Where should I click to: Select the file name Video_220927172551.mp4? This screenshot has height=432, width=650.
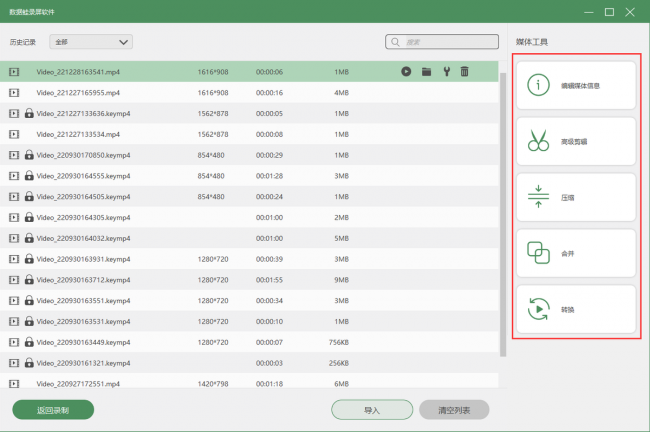(x=78, y=384)
